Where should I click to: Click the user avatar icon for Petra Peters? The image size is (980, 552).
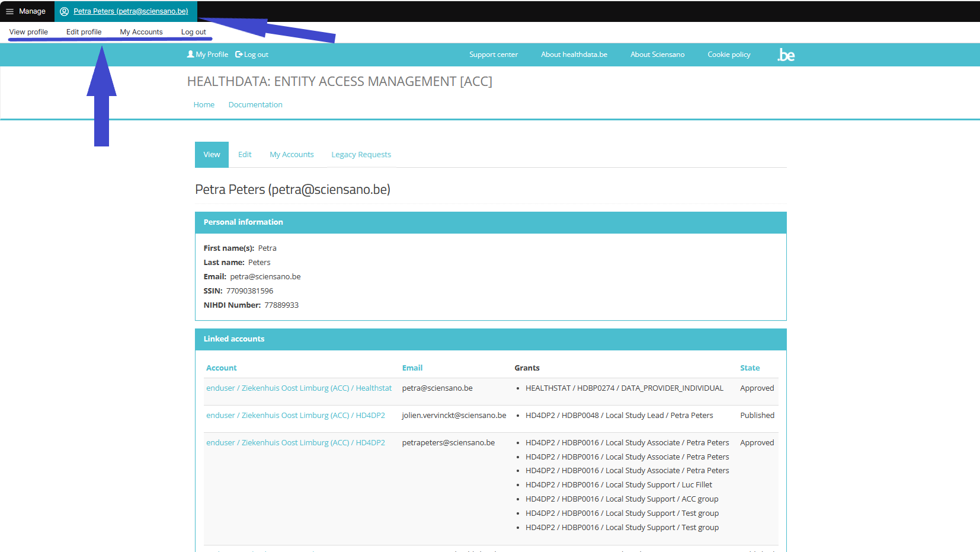click(x=65, y=11)
